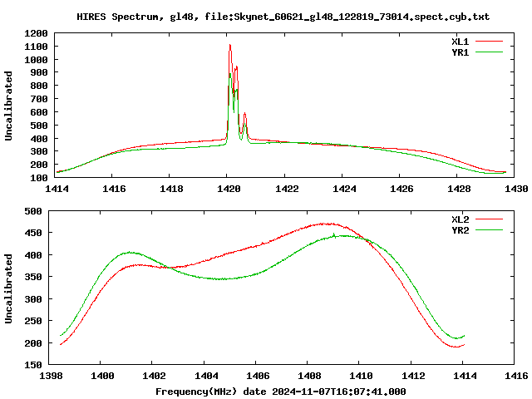Click the green YR1 legend line sample
The width and height of the screenshot is (532, 399).
(x=489, y=52)
